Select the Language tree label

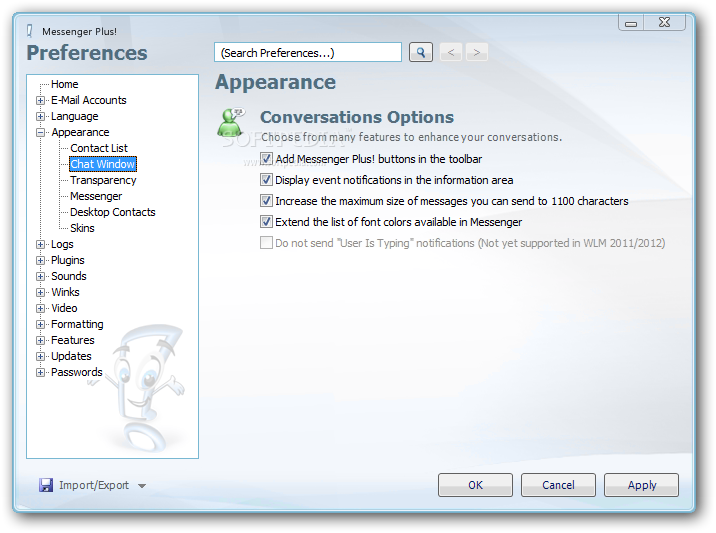(74, 116)
